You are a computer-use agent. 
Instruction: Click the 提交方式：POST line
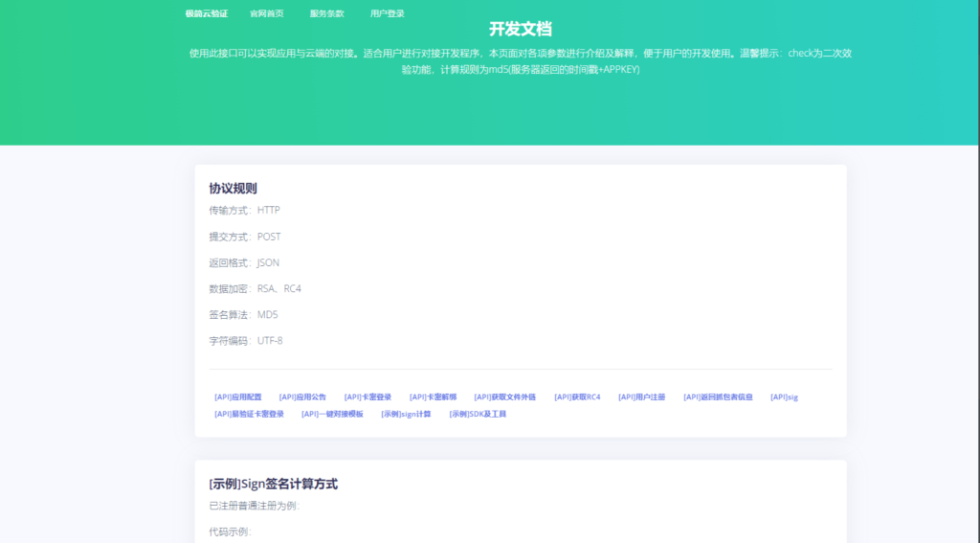tap(245, 237)
